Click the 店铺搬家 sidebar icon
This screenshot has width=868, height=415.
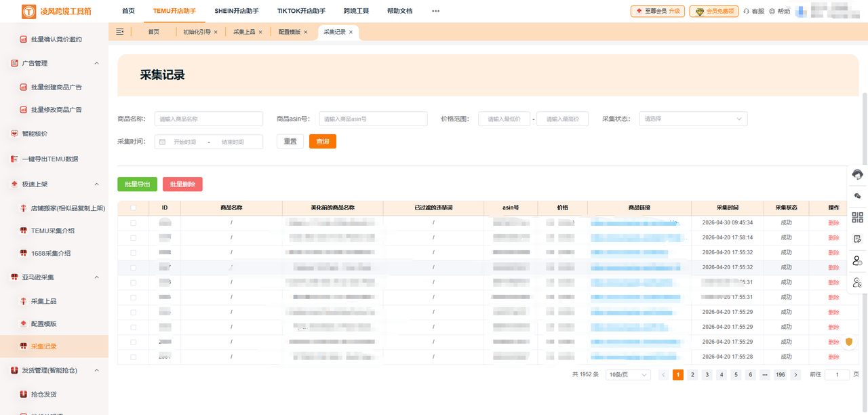coord(23,208)
